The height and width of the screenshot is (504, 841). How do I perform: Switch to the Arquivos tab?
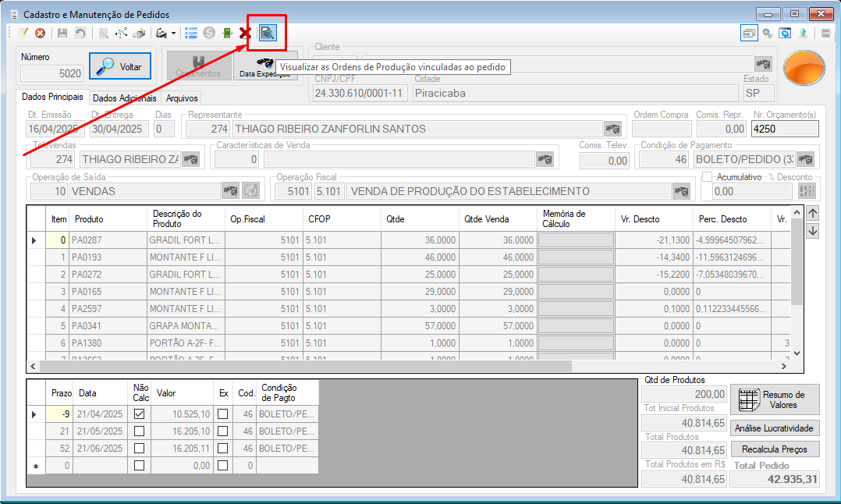[182, 98]
